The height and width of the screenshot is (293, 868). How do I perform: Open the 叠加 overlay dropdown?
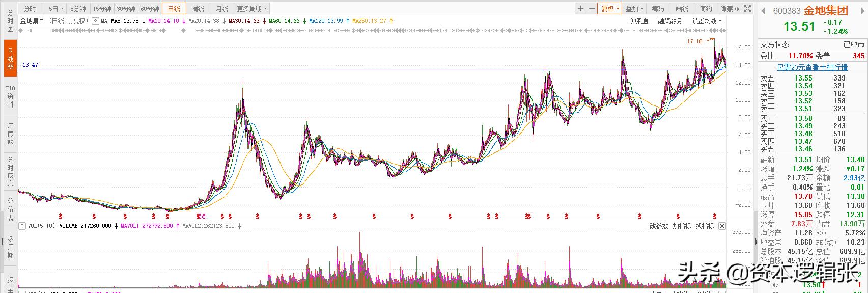coord(634,9)
